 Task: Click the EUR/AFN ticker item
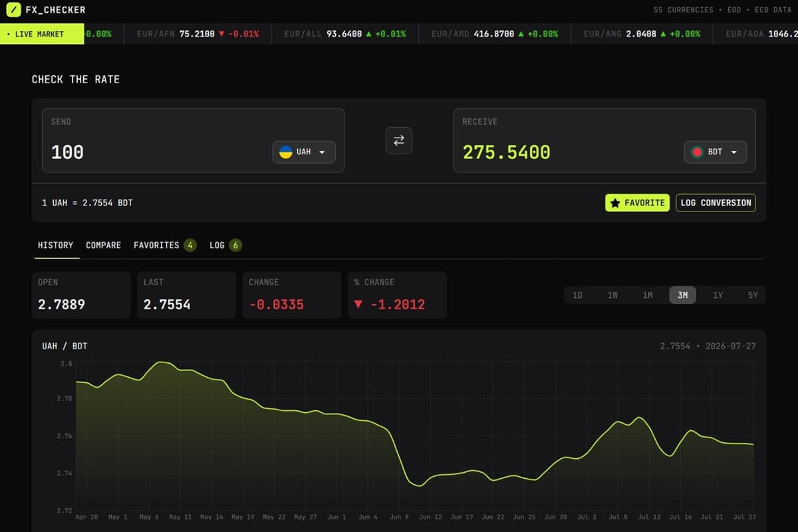click(198, 34)
